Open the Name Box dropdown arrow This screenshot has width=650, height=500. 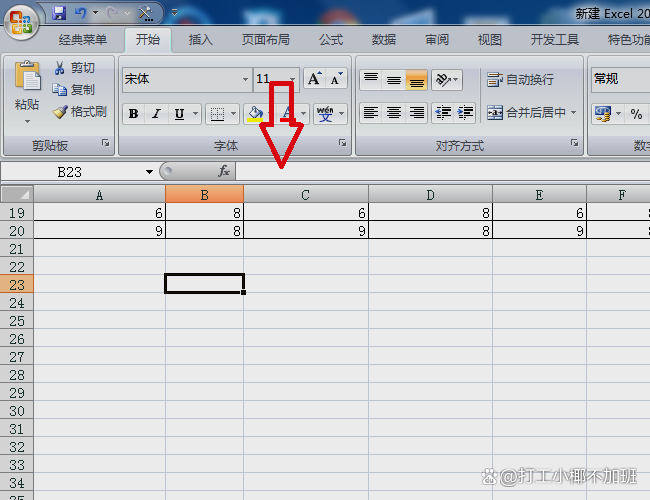click(149, 172)
